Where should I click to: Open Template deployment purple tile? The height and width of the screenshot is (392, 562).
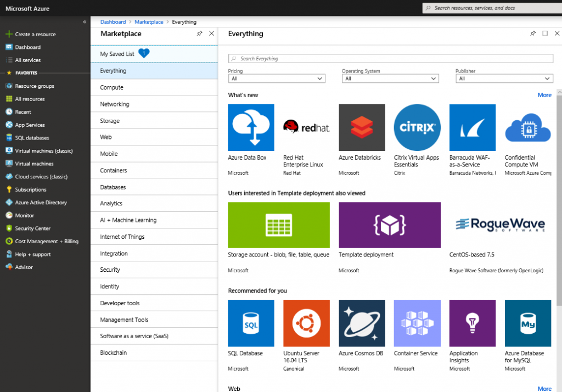pos(390,225)
